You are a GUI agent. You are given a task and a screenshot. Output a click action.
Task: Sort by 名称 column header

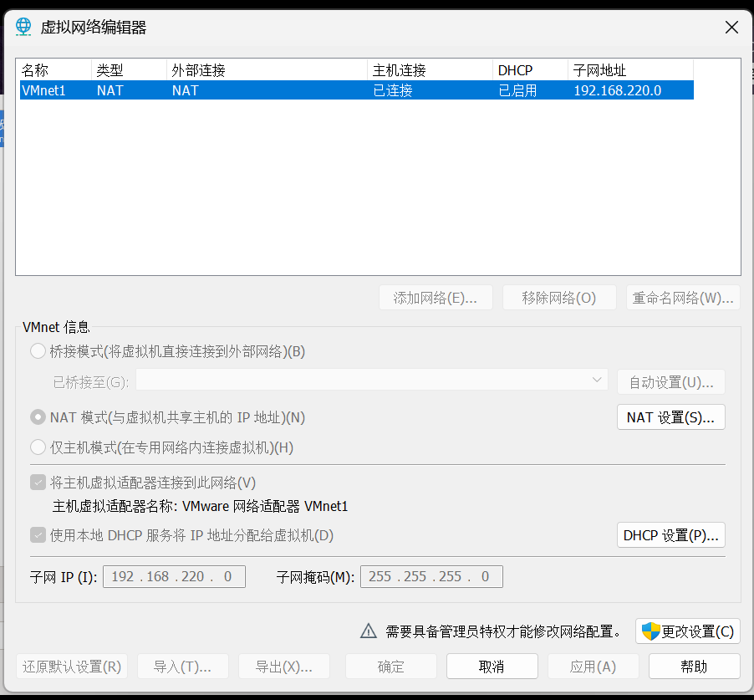[x=54, y=70]
